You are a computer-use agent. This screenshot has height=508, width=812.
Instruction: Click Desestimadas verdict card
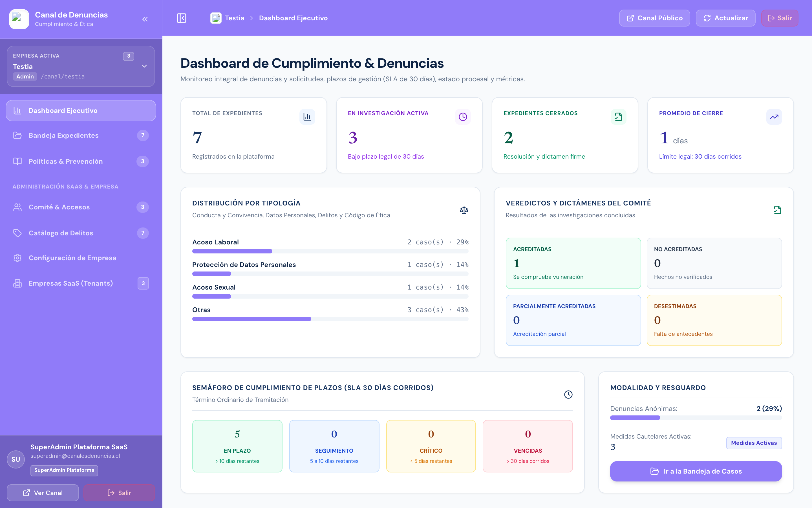714,320
